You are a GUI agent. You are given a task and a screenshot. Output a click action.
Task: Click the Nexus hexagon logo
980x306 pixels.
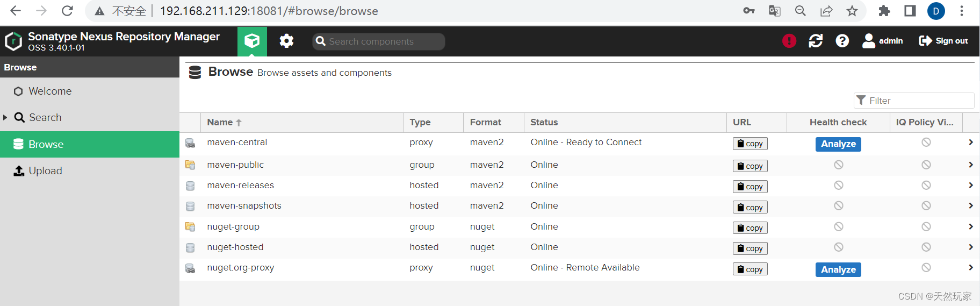13,41
